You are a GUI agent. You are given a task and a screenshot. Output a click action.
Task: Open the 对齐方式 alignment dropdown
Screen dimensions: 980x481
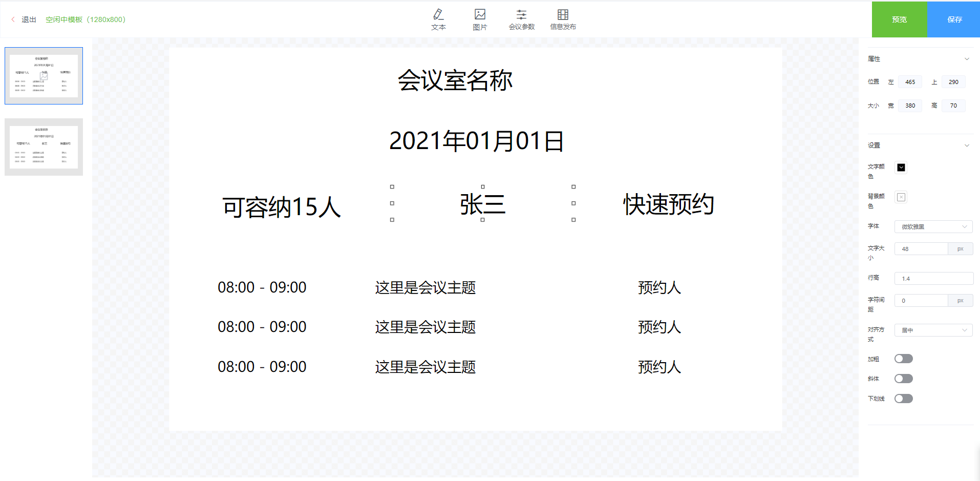pyautogui.click(x=933, y=330)
